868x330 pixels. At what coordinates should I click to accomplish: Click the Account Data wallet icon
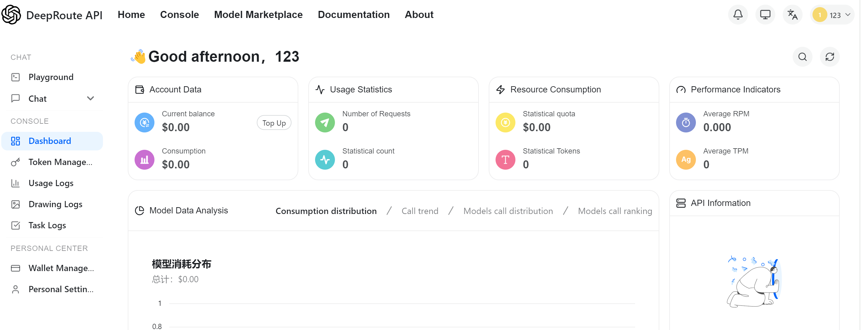[140, 90]
